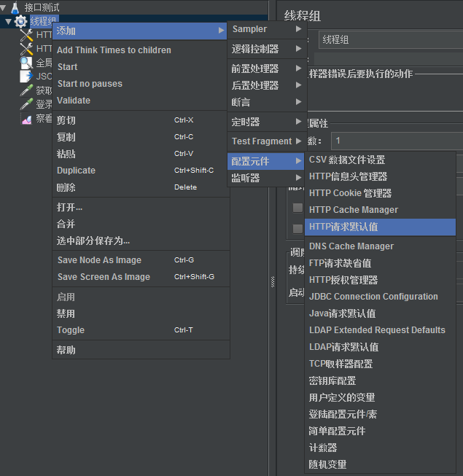This screenshot has height=476, width=463.
Task: Click the 线程组 thread group gear icon
Action: pyautogui.click(x=20, y=22)
